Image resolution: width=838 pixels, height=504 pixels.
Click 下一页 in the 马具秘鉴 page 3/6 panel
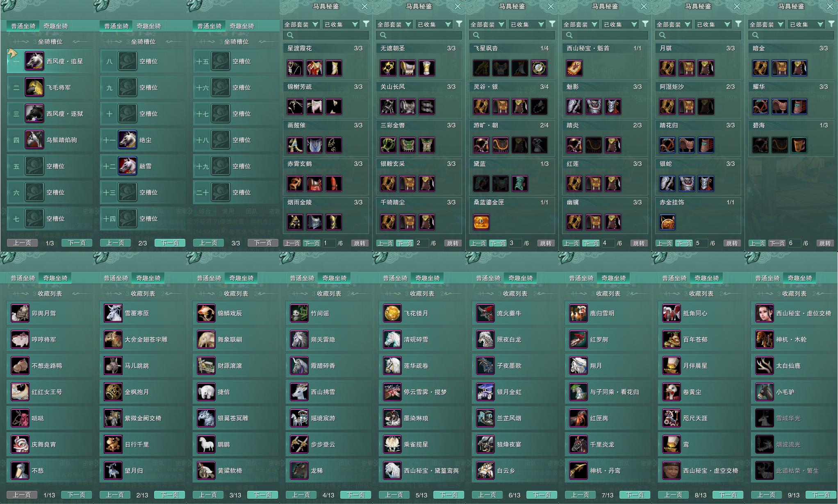498,243
